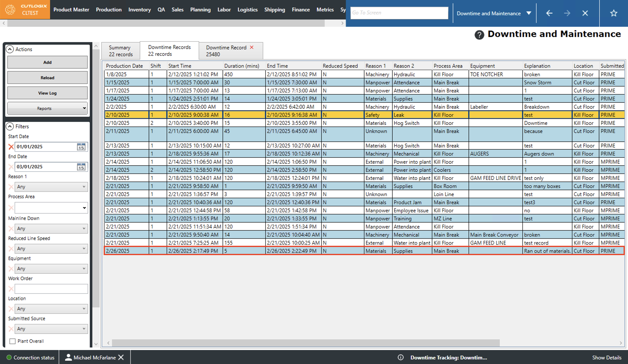This screenshot has height=364, width=628.
Task: Collapse the Filters panel
Action: point(10,127)
